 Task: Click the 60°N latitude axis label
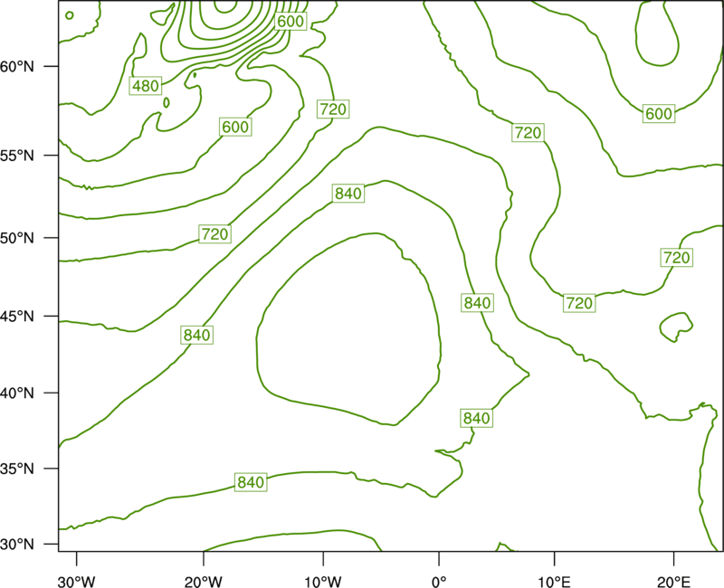coord(17,66)
